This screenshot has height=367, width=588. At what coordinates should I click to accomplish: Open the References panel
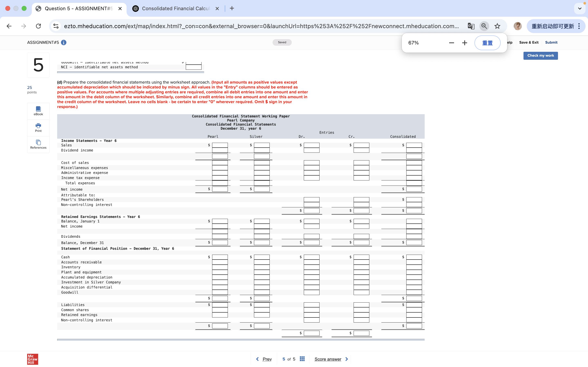(x=38, y=144)
